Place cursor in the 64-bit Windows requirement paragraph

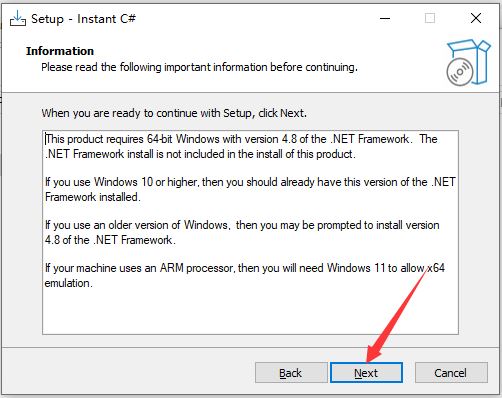(241, 147)
